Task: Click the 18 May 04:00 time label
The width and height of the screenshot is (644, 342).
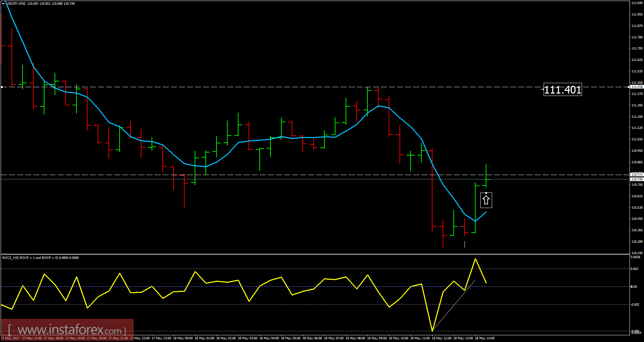Action: pyautogui.click(x=269, y=338)
